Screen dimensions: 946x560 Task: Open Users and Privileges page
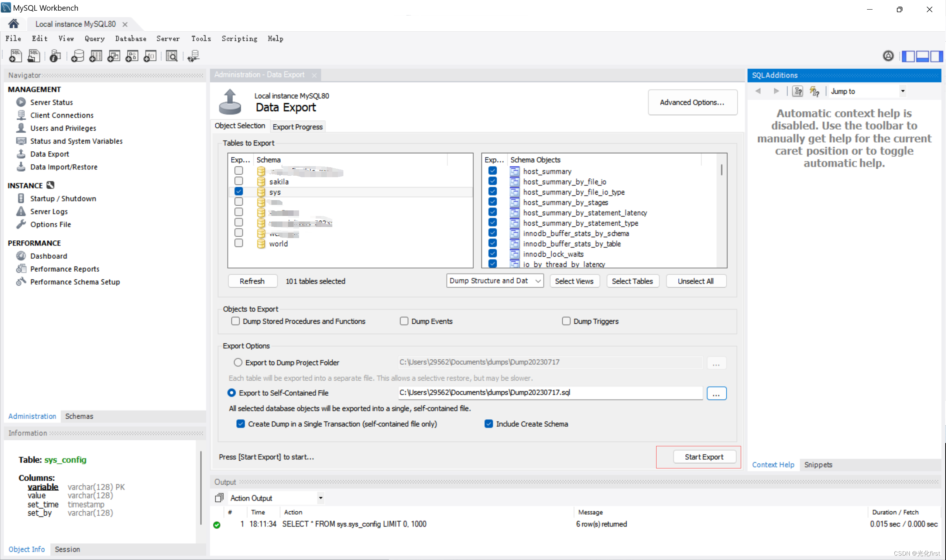tap(63, 128)
